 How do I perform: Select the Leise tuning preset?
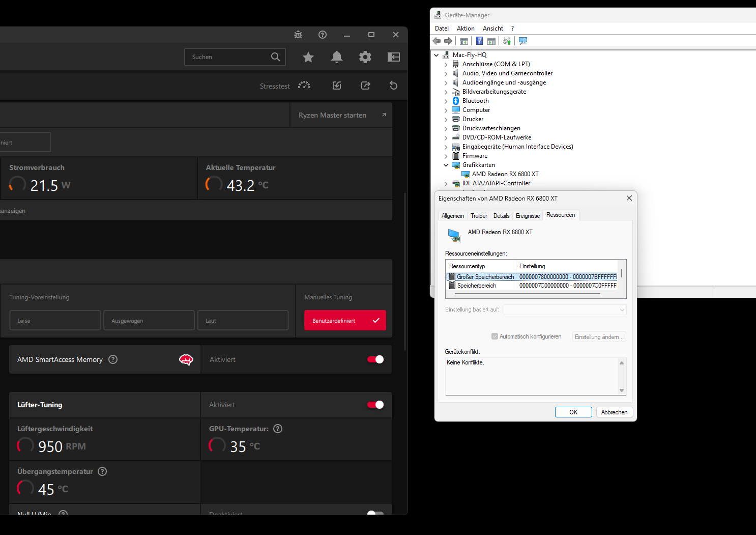[x=55, y=321]
